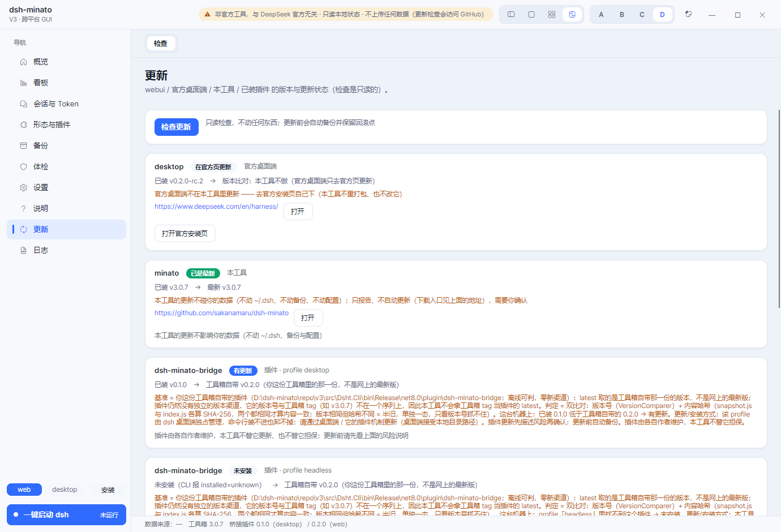Click the dsh-minato app title
This screenshot has height=532, width=781.
point(31,10)
